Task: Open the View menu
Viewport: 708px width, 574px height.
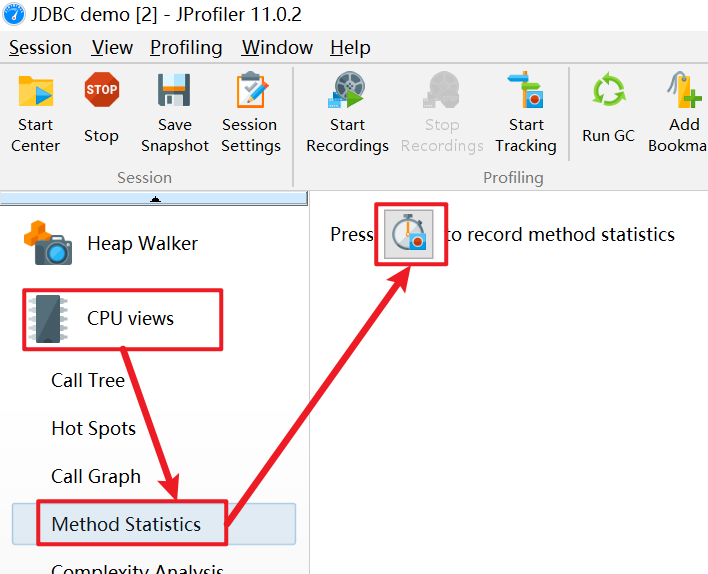Action: click(x=112, y=47)
